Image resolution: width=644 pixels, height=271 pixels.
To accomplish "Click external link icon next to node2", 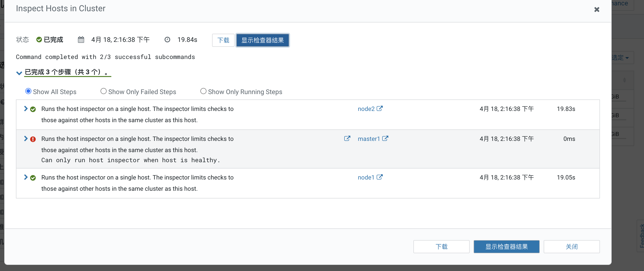I will [x=379, y=108].
